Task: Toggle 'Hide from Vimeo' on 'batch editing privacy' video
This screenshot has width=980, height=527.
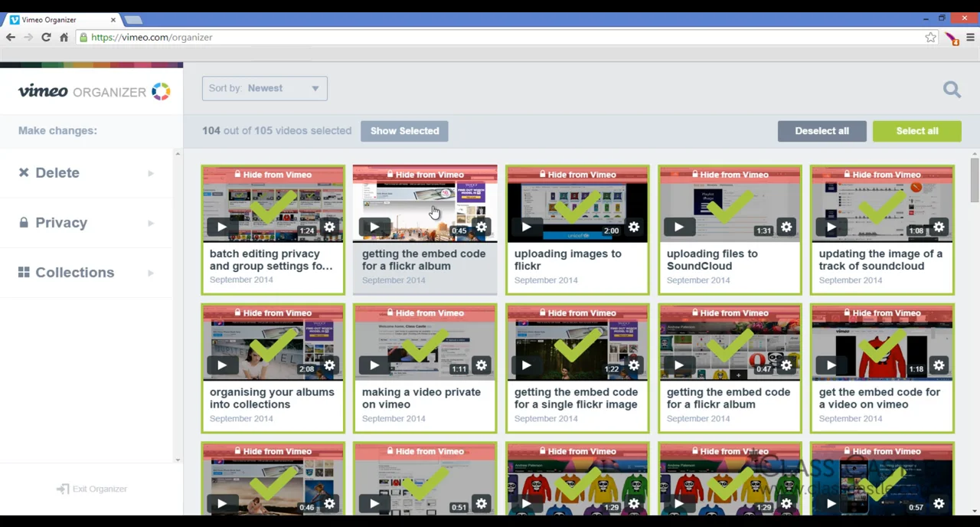Action: [273, 175]
